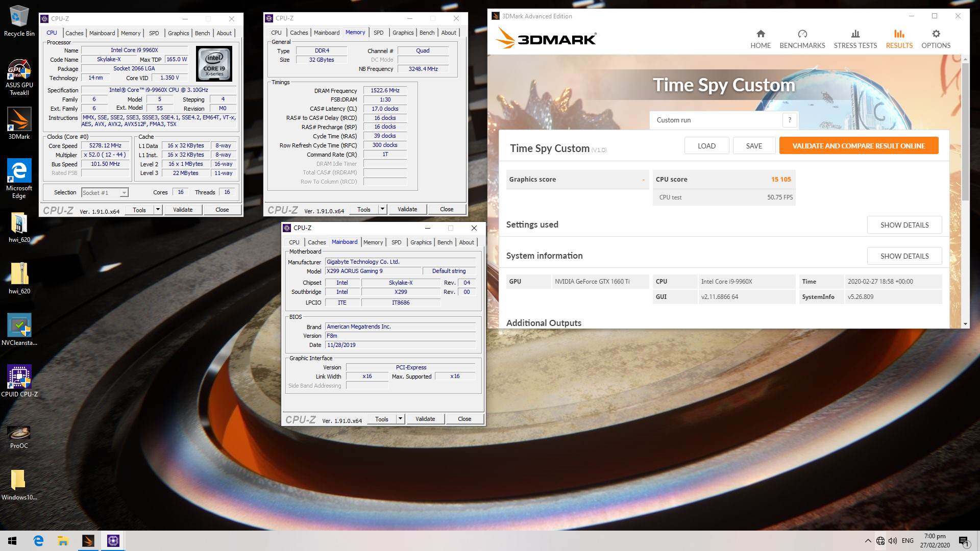Launch ASUS GPU TweakII desktop shortcut
The width and height of the screenshot is (980, 551).
[x=19, y=78]
